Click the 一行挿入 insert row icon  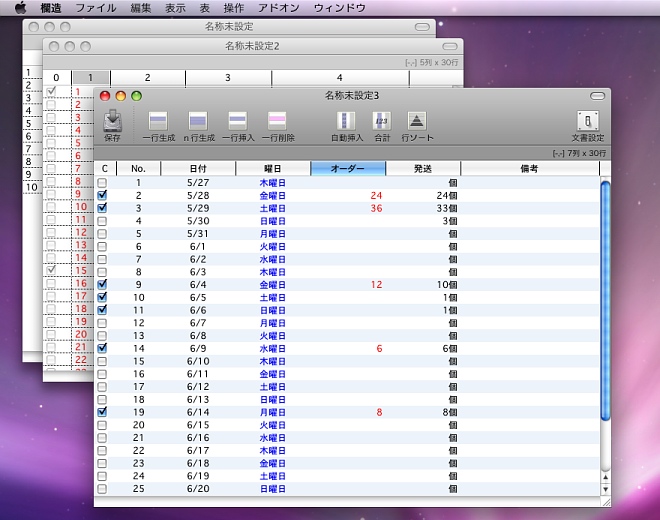[237, 122]
